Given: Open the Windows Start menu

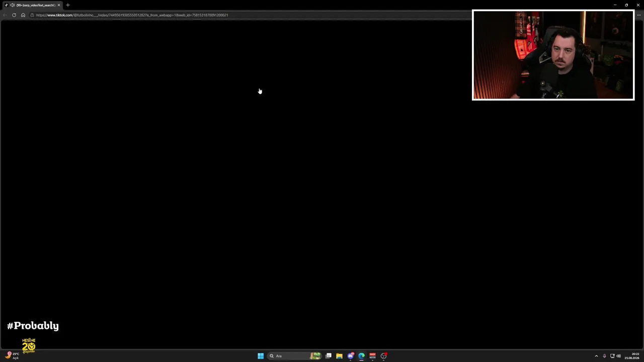Looking at the screenshot, I should coord(261,356).
